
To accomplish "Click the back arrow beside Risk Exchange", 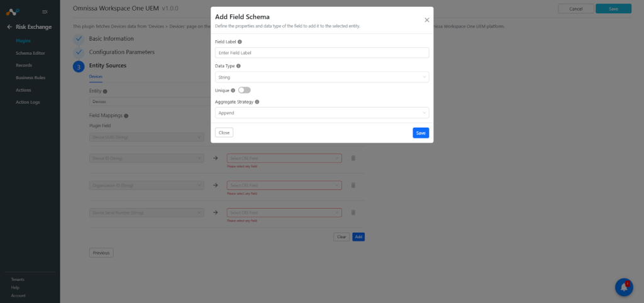I will [x=9, y=27].
